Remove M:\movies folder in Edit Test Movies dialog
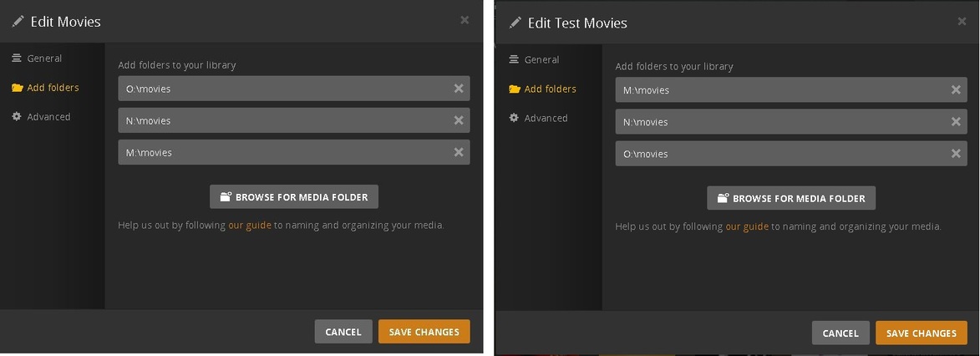The image size is (980, 356). click(x=956, y=90)
